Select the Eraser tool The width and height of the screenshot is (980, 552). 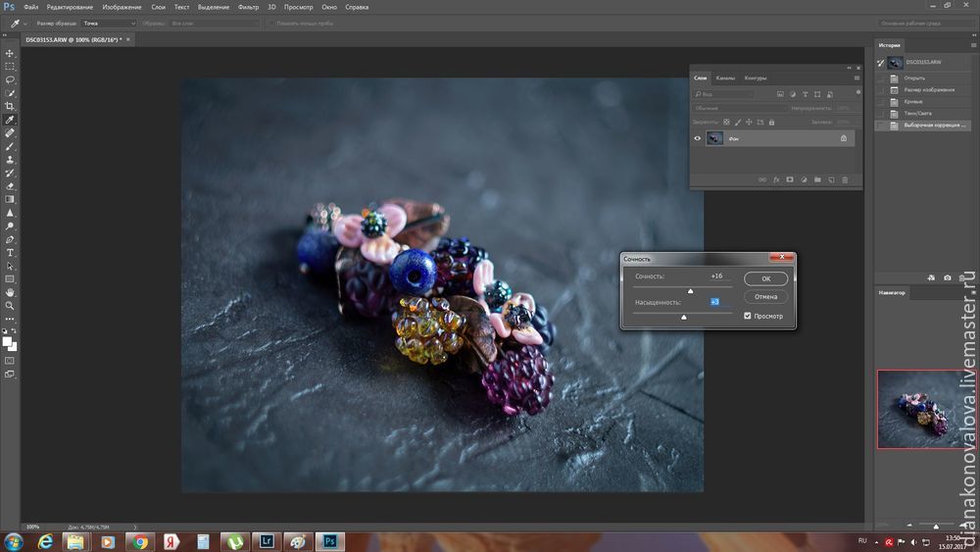(x=10, y=186)
